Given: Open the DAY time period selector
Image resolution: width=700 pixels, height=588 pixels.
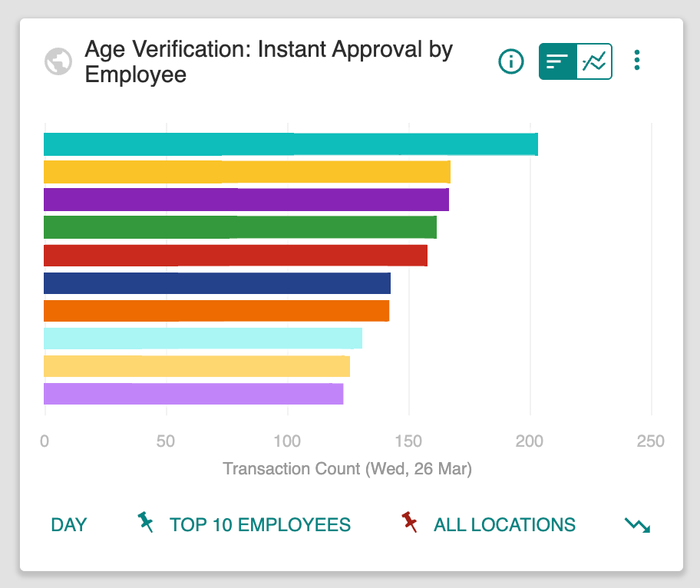Looking at the screenshot, I should 69,525.
